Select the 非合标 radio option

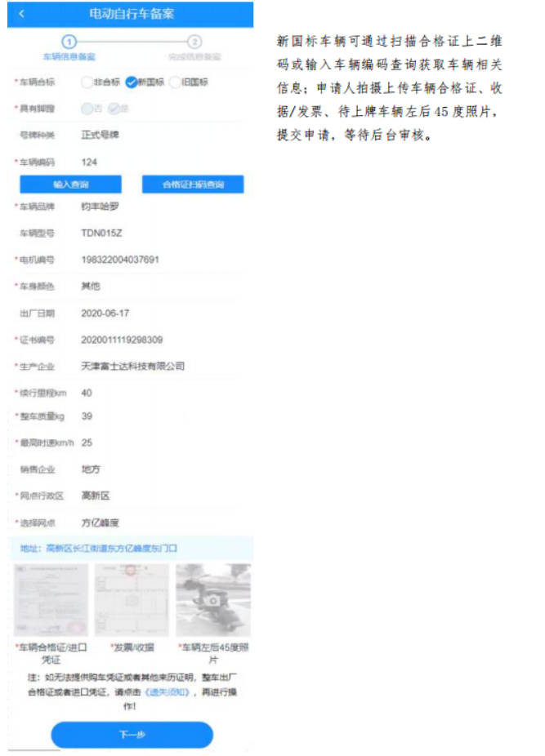87,82
